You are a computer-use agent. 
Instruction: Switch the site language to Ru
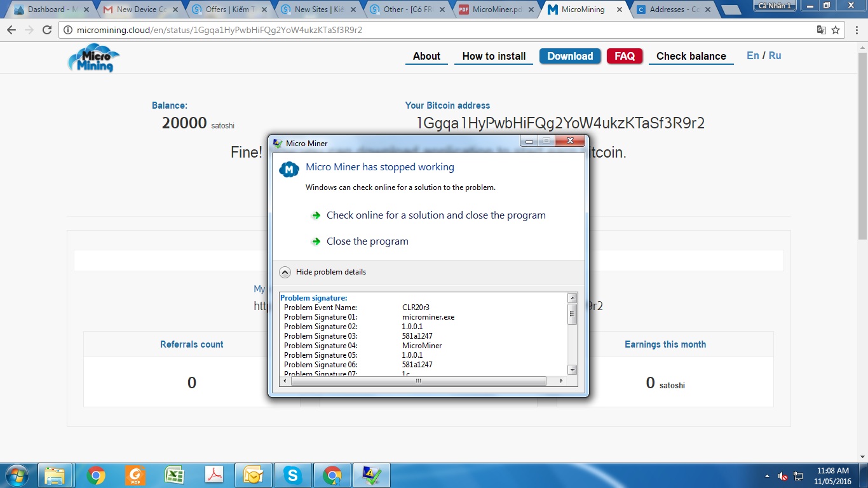(x=775, y=56)
